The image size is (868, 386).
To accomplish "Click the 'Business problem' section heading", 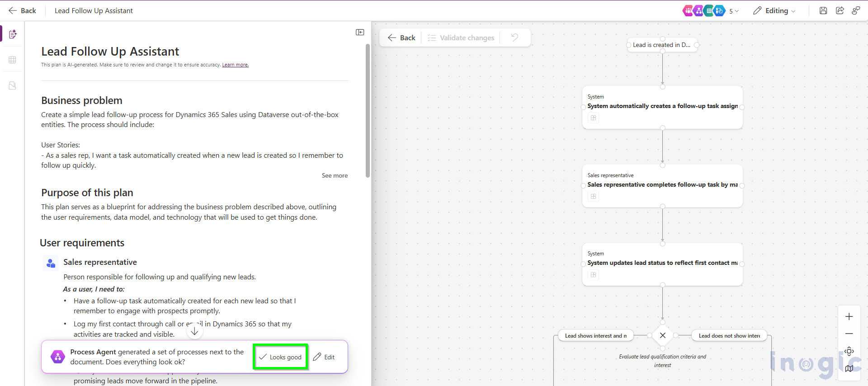I will click(82, 100).
